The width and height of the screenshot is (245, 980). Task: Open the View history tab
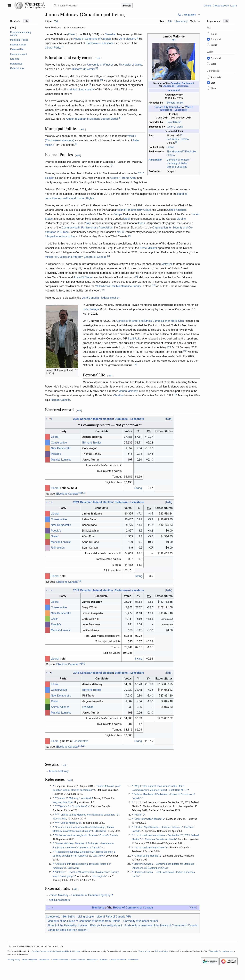pos(181,22)
